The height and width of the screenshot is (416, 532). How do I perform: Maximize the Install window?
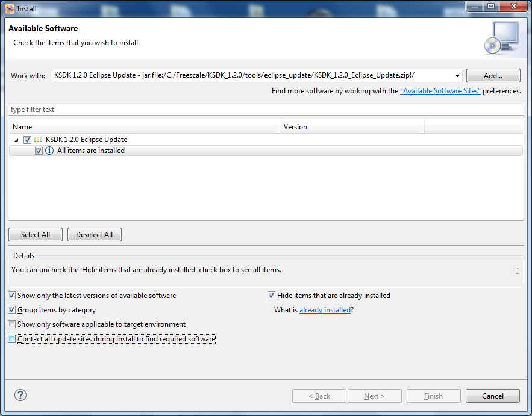[x=491, y=7]
